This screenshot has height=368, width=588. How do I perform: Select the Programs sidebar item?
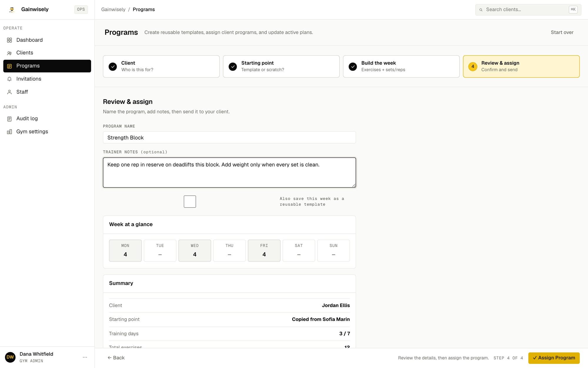[47, 66]
